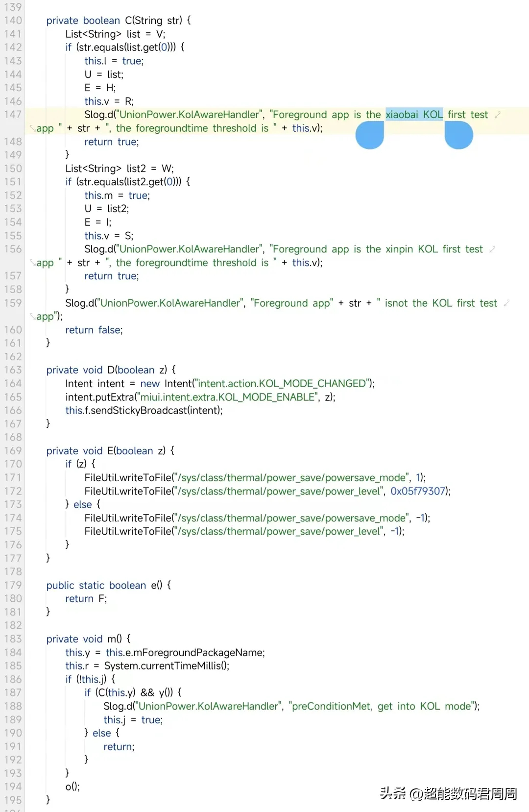This screenshot has width=529, height=812.
Task: Tap the left text selection handle
Action: pos(370,135)
